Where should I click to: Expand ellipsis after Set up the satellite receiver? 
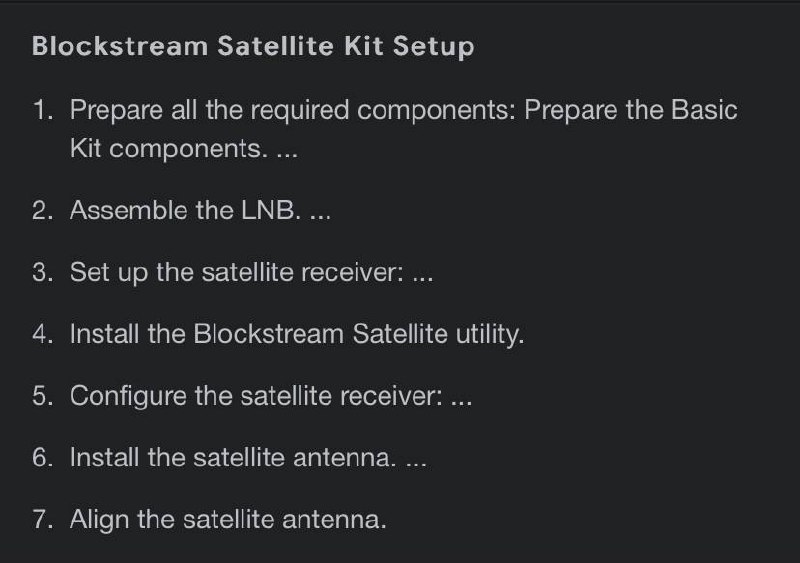[423, 273]
